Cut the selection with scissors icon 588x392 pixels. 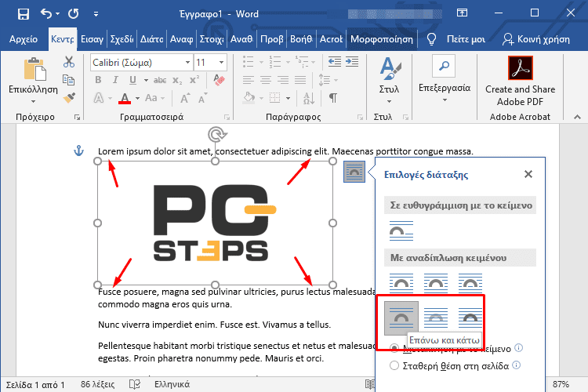tap(69, 62)
